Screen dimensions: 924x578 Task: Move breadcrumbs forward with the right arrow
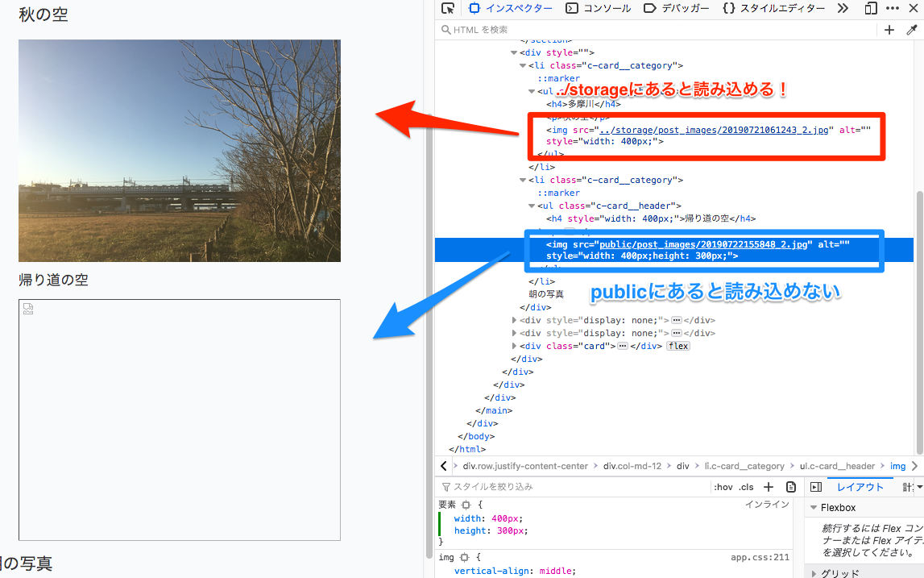click(914, 466)
